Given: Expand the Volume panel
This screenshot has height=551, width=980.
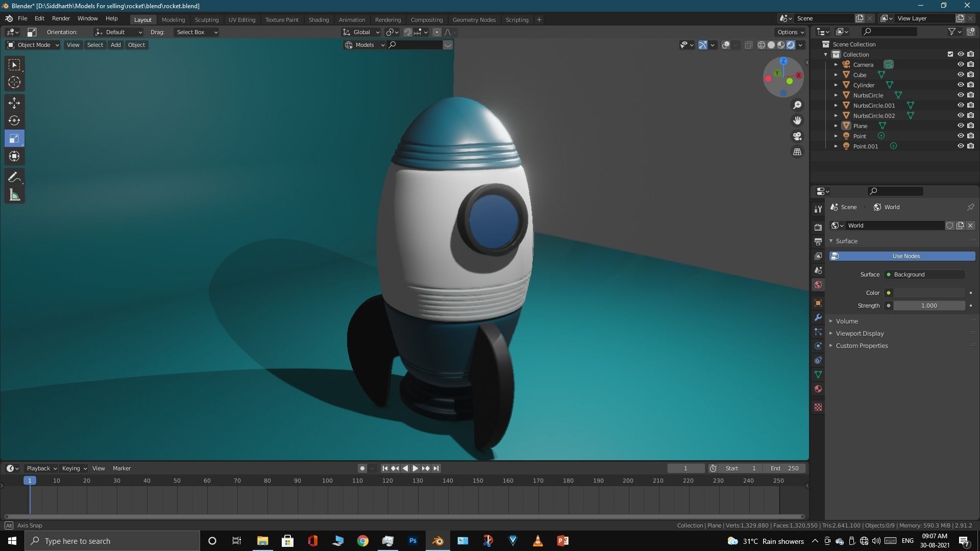Looking at the screenshot, I should click(x=847, y=321).
